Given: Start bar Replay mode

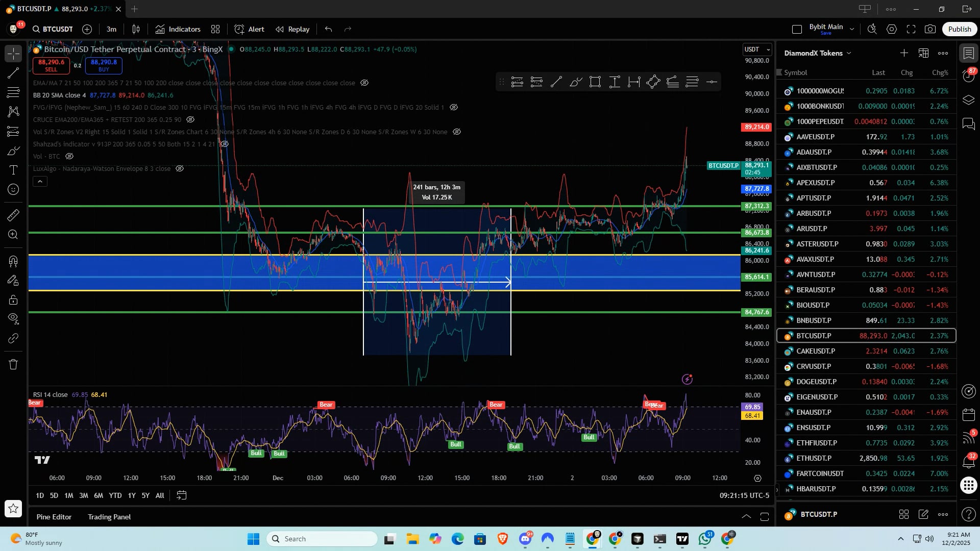Looking at the screenshot, I should point(292,29).
